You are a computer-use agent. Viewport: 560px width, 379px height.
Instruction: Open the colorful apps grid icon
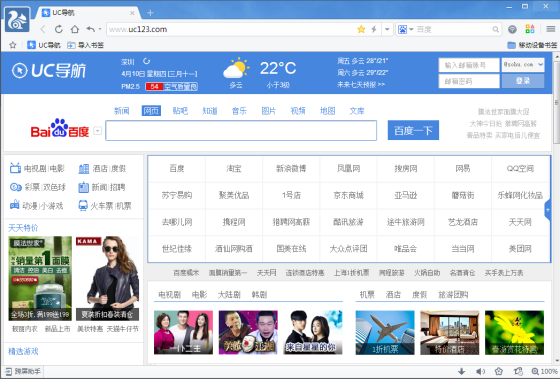(530, 29)
